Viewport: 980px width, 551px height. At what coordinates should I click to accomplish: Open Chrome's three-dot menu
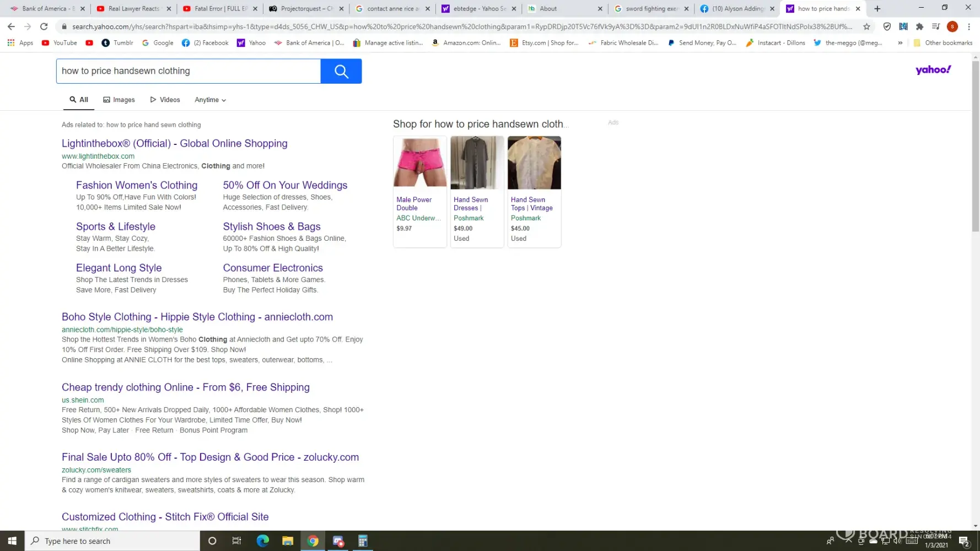968,26
